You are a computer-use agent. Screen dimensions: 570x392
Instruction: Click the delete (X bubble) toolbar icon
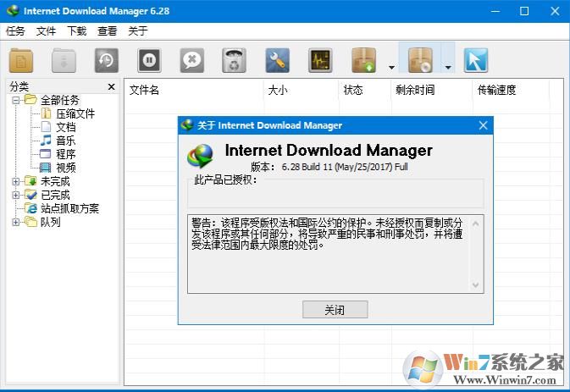[x=192, y=60]
